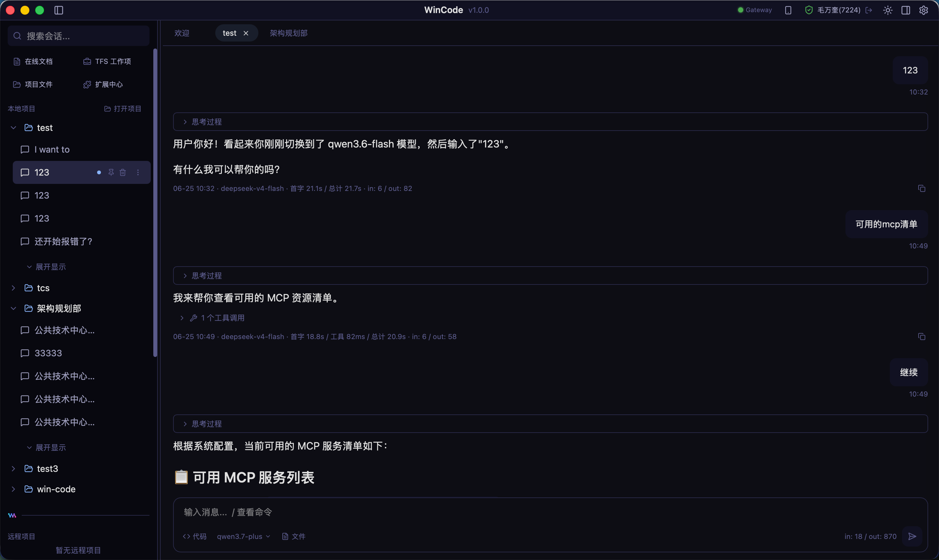Toggle the 代码 code mode button
939x560 pixels.
pos(195,536)
